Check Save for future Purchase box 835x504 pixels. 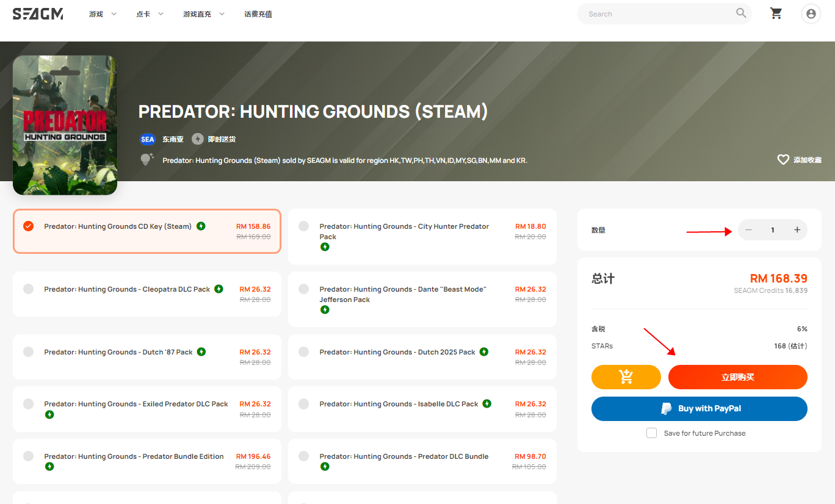pyautogui.click(x=652, y=433)
